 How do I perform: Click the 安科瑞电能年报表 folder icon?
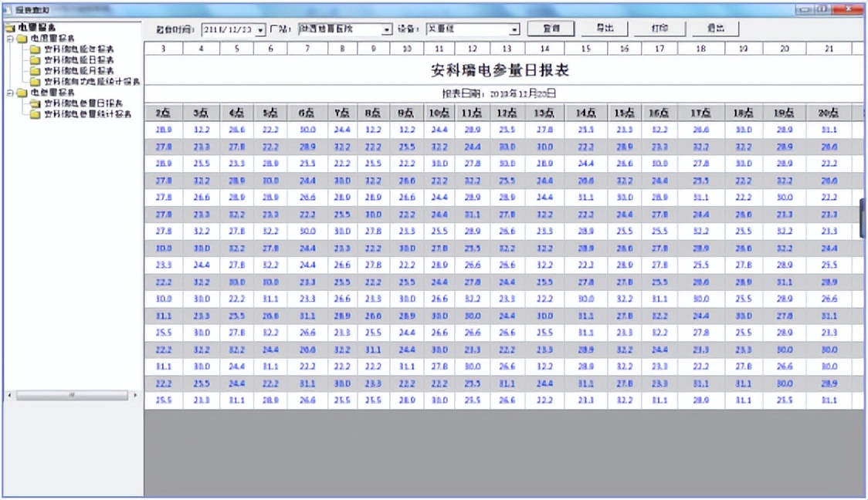[34, 49]
